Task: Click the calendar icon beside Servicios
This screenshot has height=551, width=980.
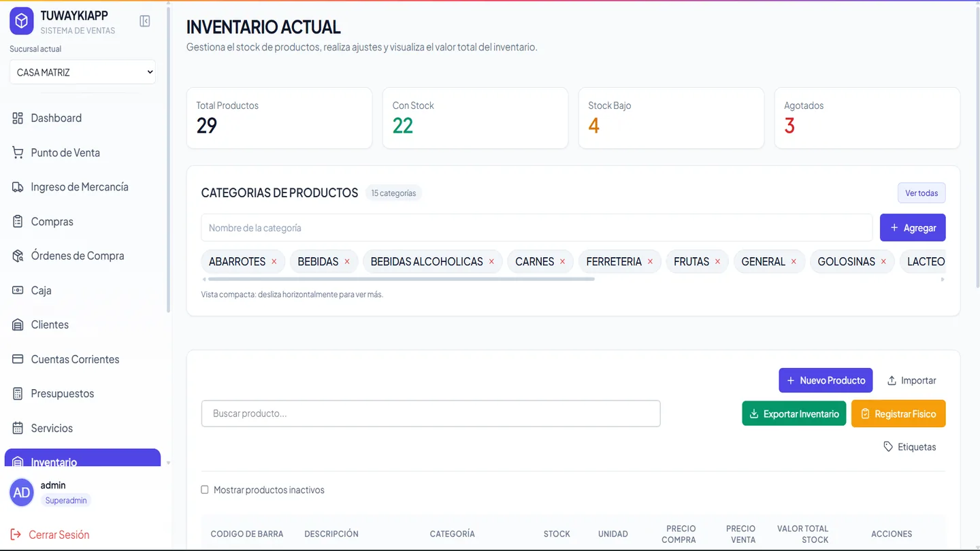Action: (x=18, y=428)
